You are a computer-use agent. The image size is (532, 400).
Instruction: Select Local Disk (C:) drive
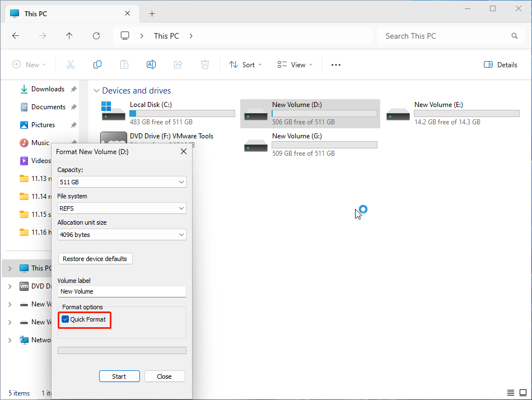point(168,113)
